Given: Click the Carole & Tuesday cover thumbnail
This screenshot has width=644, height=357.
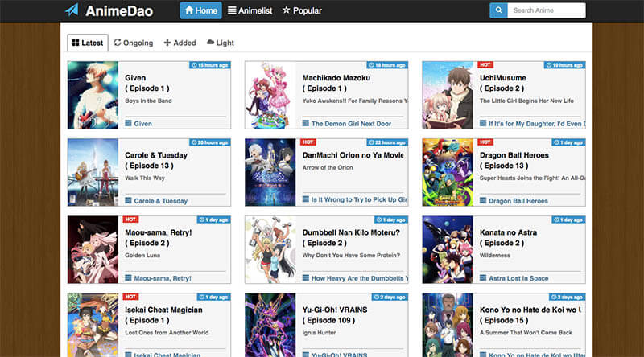Looking at the screenshot, I should point(93,172).
